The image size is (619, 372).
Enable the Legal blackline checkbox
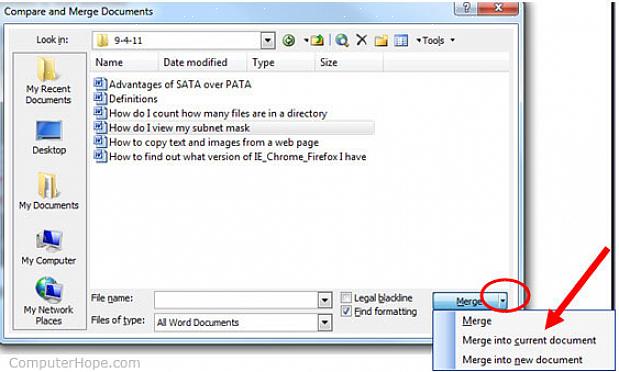[346, 298]
